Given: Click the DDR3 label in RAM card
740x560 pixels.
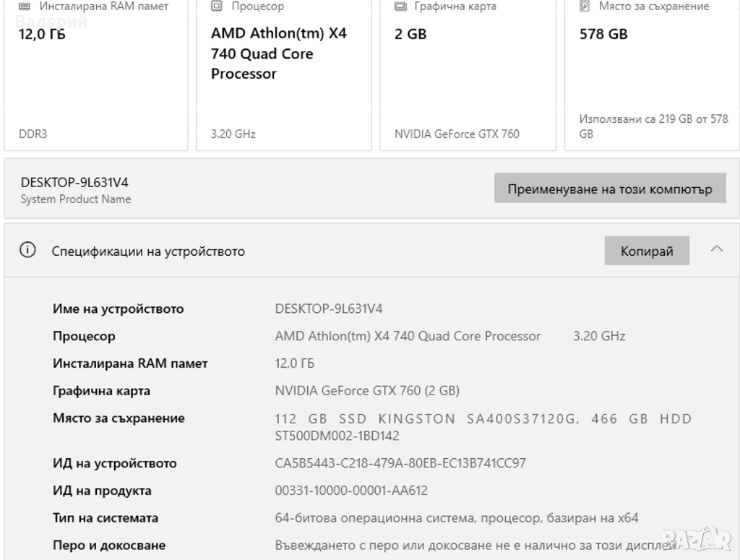Looking at the screenshot, I should coord(33,134).
